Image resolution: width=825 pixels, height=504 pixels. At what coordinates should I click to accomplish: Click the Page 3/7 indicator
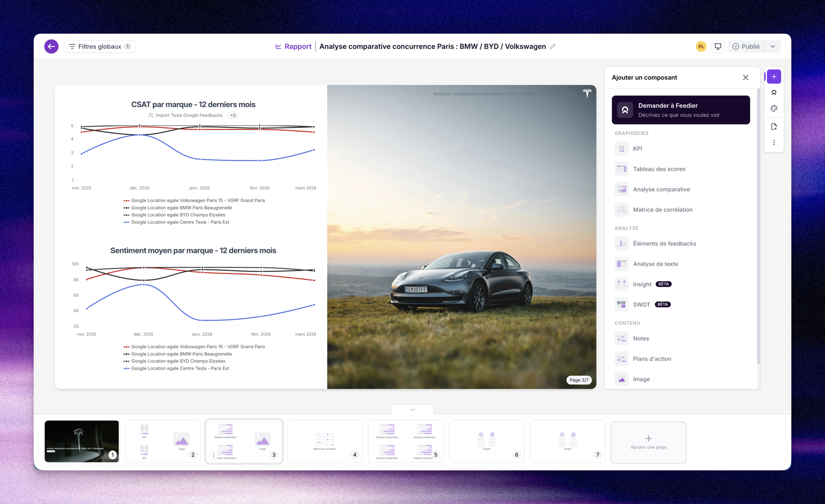(x=579, y=380)
